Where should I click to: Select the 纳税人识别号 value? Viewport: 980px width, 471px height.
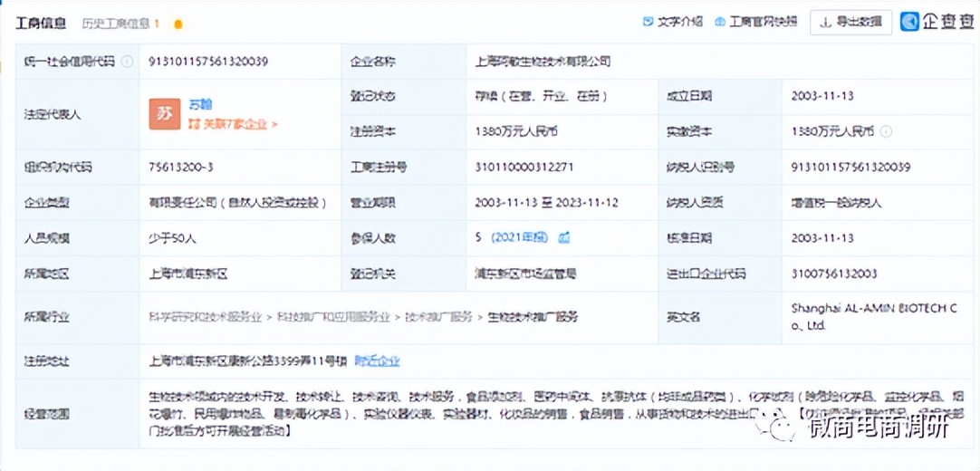[x=850, y=168]
